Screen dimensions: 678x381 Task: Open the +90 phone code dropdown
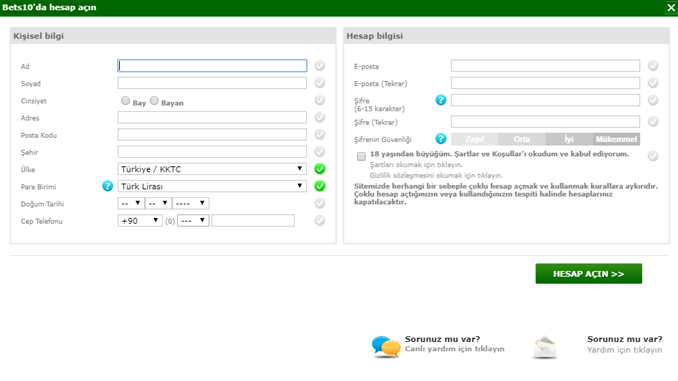pos(140,221)
